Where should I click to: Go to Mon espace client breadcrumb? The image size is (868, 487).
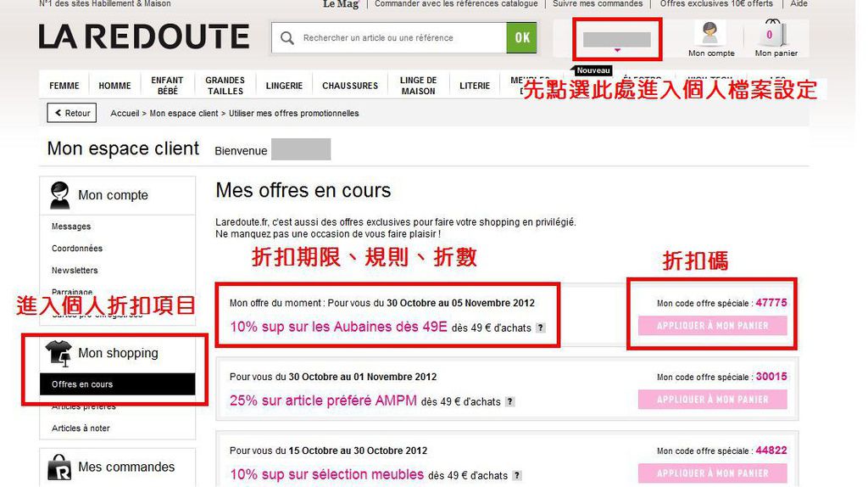(x=184, y=113)
